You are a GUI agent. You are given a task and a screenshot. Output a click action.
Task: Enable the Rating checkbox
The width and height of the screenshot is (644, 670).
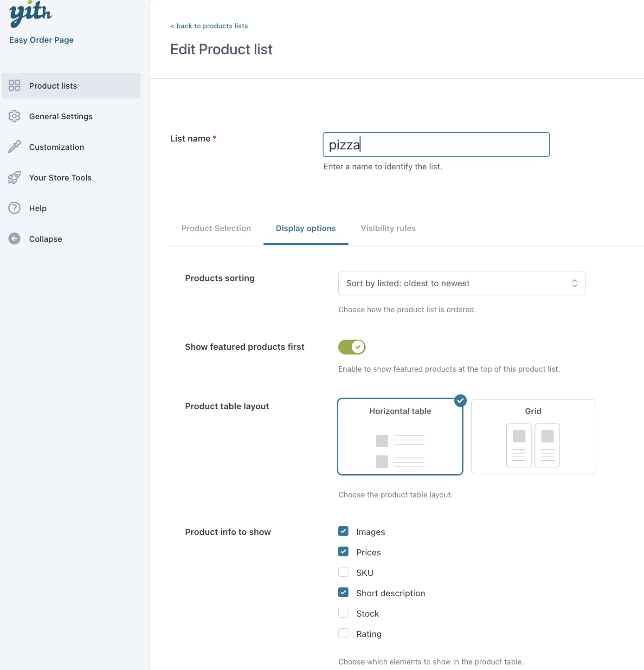click(x=343, y=633)
